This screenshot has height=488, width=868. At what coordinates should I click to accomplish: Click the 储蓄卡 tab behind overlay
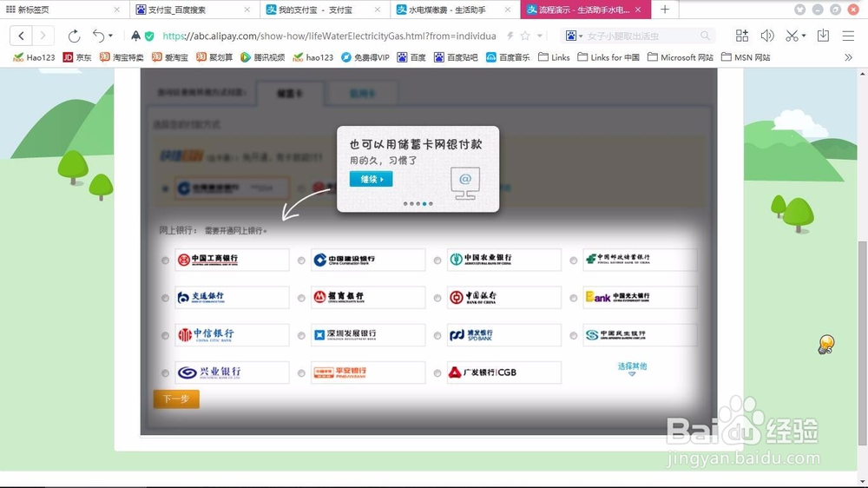[290, 94]
